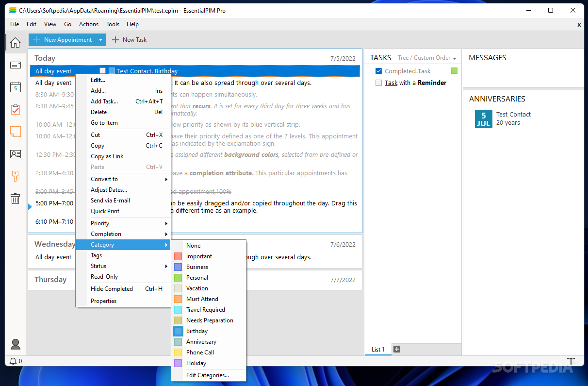Image resolution: width=588 pixels, height=386 pixels.
Task: Open the Category submenu entry
Action: [123, 245]
